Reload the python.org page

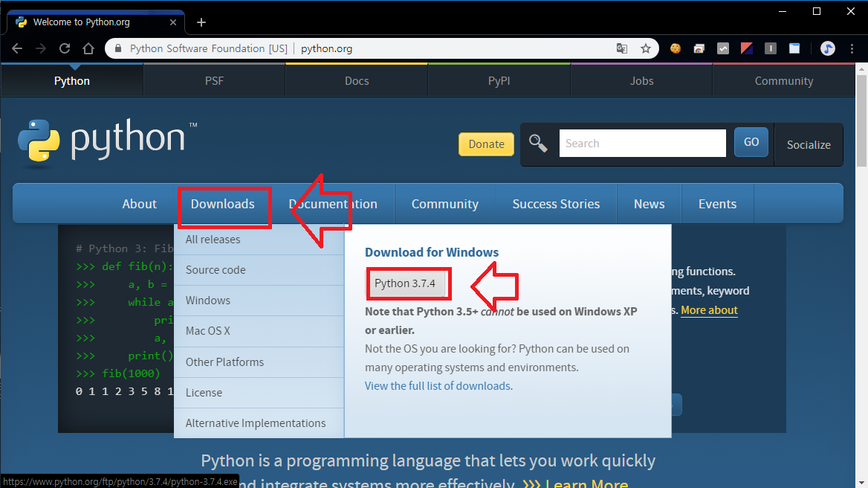65,49
